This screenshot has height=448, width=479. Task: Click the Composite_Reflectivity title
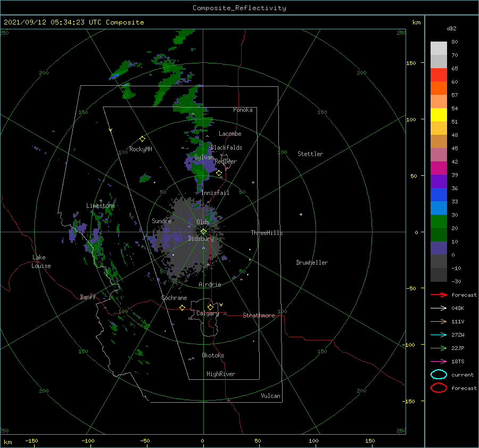[x=240, y=8]
